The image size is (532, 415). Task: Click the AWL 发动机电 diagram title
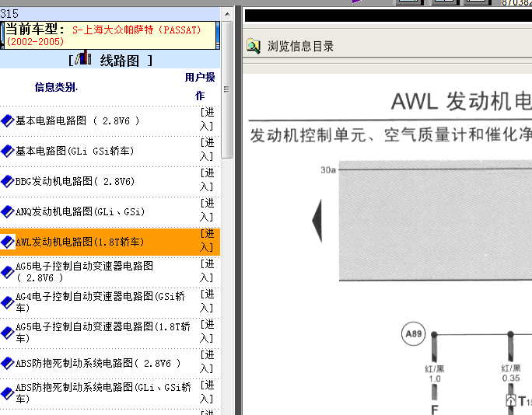[x=461, y=101]
